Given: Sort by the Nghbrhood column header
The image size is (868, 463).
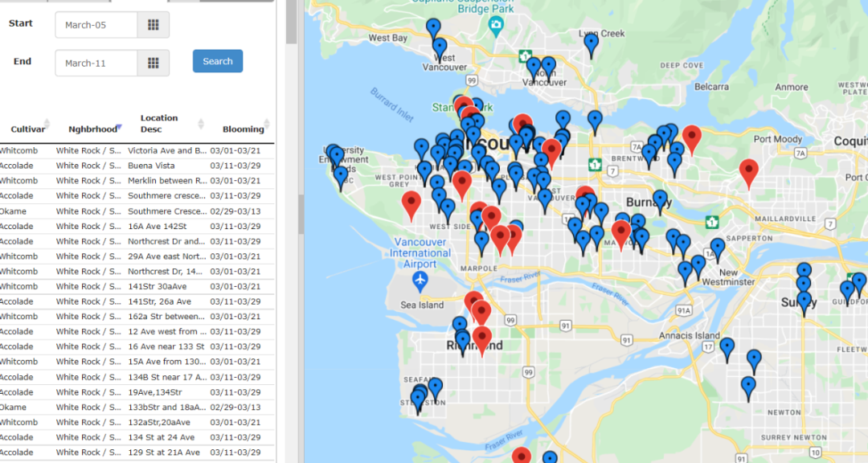Looking at the screenshot, I should tap(93, 129).
